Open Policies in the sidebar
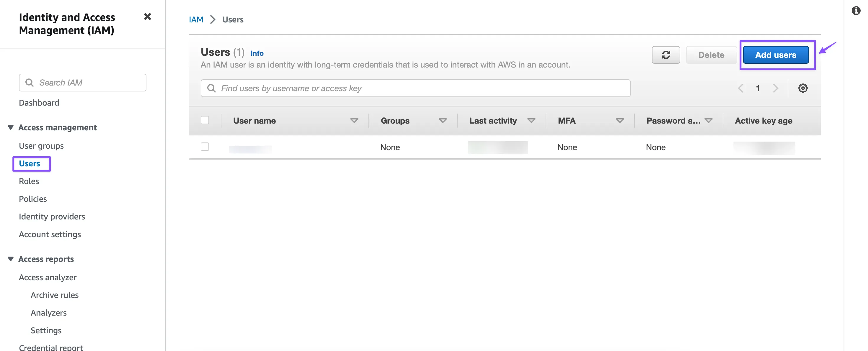The image size is (868, 351). tap(33, 199)
